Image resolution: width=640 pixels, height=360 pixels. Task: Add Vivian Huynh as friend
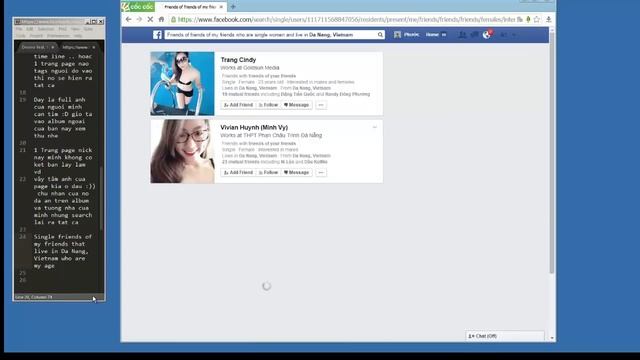(238, 173)
